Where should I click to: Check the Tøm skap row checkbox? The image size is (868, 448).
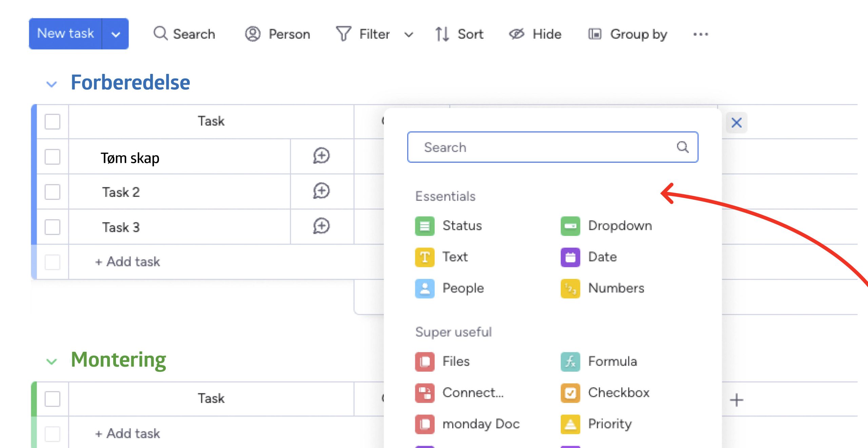tap(53, 157)
